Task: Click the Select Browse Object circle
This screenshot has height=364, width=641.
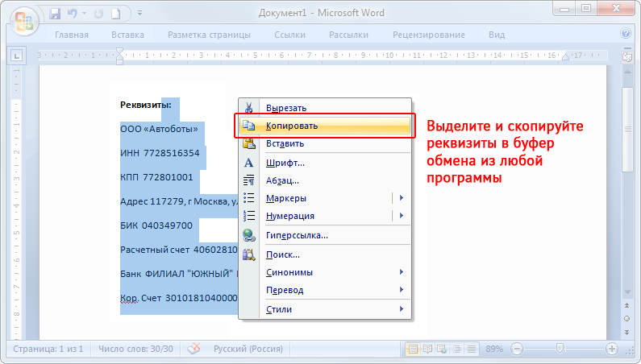Action: pyautogui.click(x=627, y=319)
